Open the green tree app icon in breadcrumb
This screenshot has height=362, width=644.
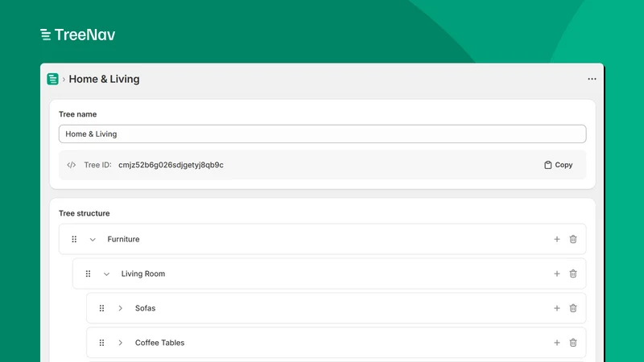52,79
